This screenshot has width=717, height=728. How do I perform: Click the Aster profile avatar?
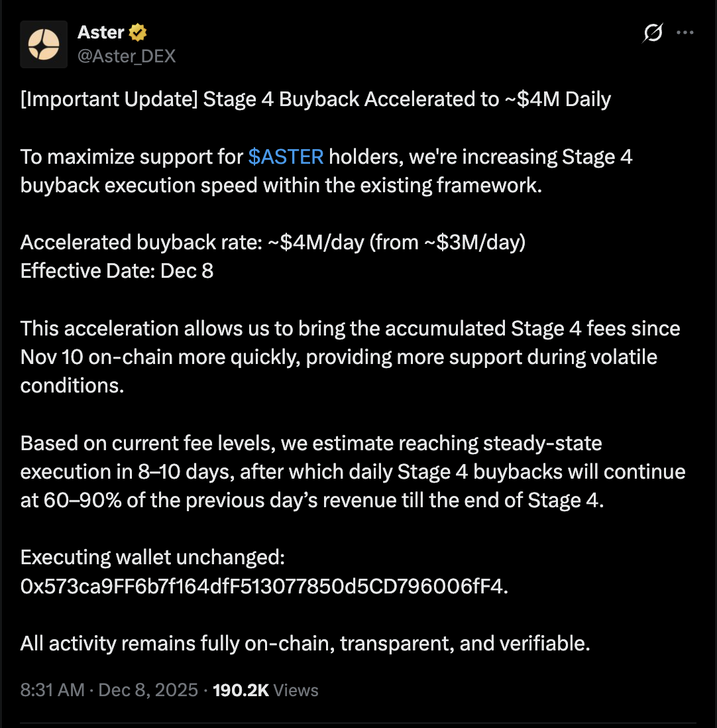tap(44, 44)
